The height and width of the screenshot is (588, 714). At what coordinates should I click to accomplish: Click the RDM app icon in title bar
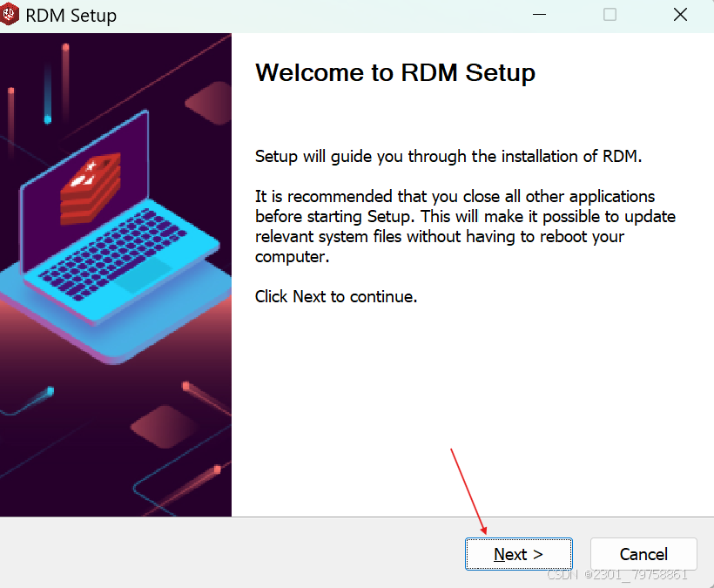(x=9, y=15)
